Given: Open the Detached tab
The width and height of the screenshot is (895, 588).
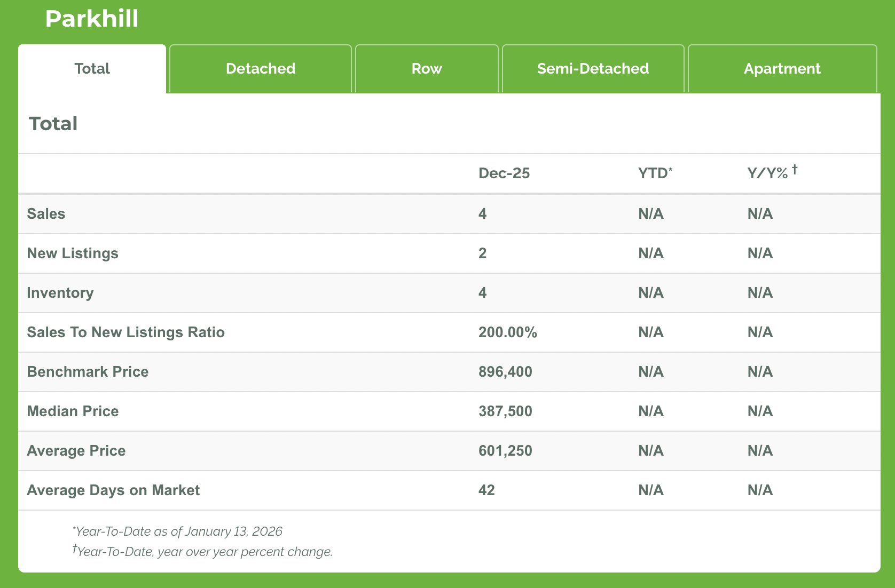Looking at the screenshot, I should pos(261,69).
